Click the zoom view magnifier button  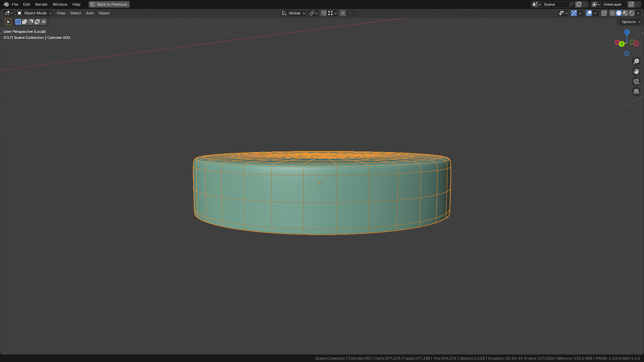(x=636, y=61)
